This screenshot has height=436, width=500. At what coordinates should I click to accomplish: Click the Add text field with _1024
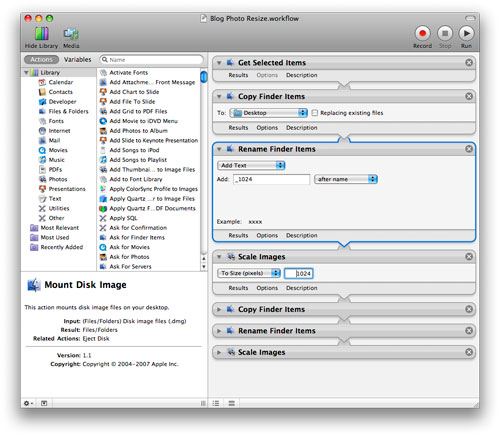tap(271, 179)
